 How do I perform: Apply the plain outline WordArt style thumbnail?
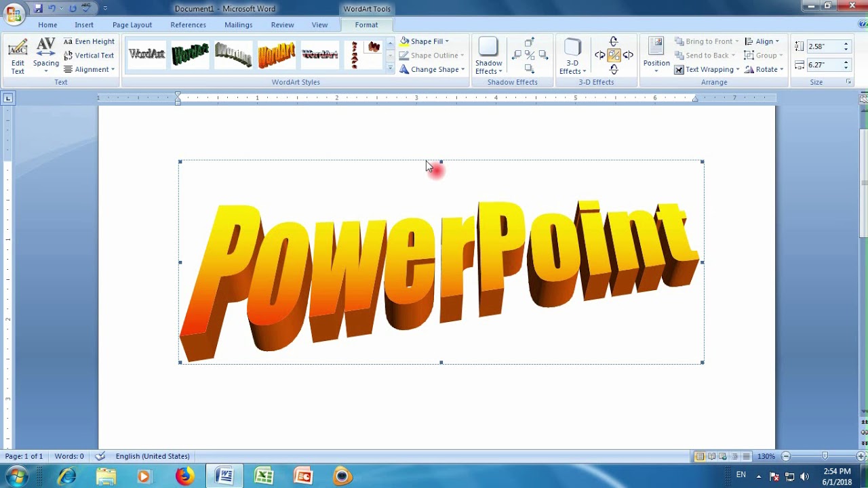pyautogui.click(x=146, y=54)
